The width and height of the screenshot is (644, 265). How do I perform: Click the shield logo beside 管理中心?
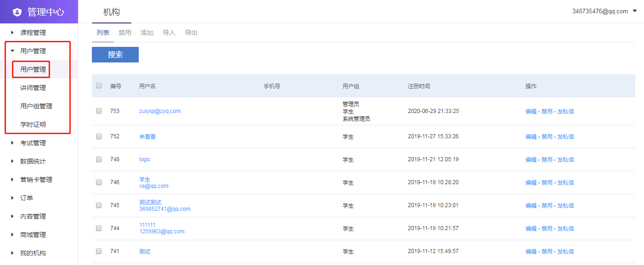[x=17, y=12]
